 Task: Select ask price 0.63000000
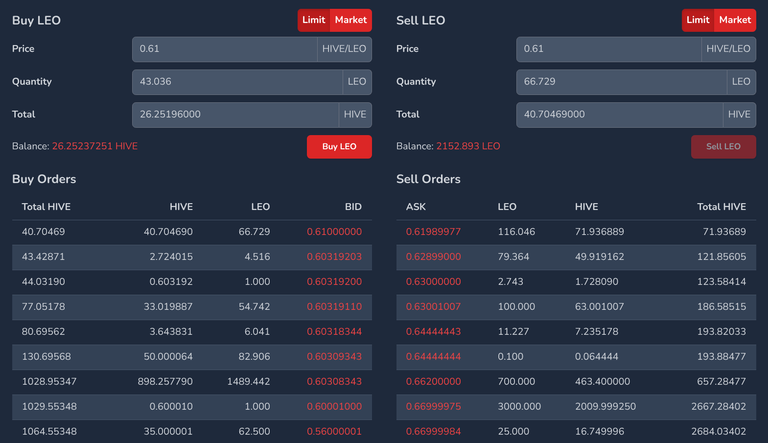433,282
